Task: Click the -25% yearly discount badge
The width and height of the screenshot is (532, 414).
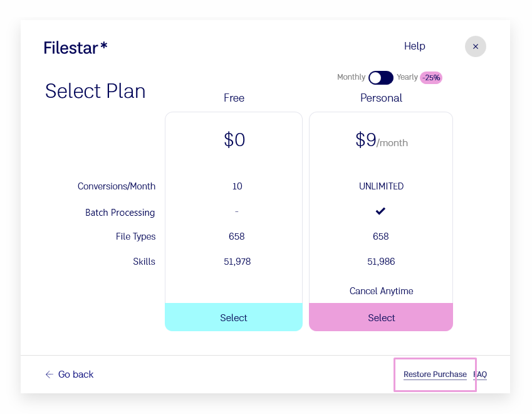Action: tap(431, 78)
